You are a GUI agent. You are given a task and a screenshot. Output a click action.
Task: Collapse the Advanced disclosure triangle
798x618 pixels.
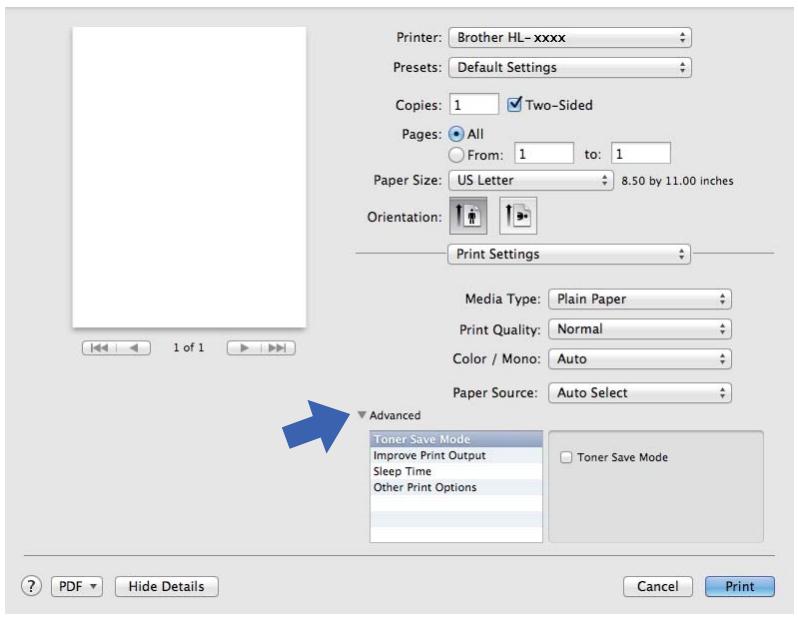click(362, 415)
